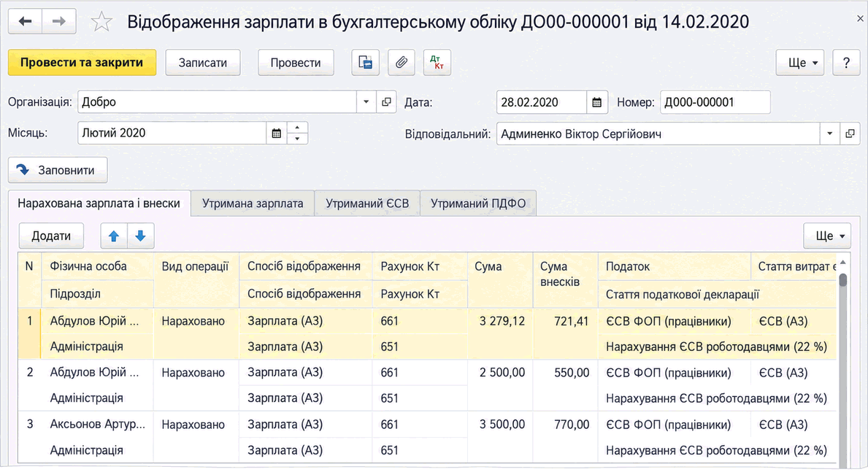Click the Записати button
Viewport: 868px width, 472px height.
203,63
